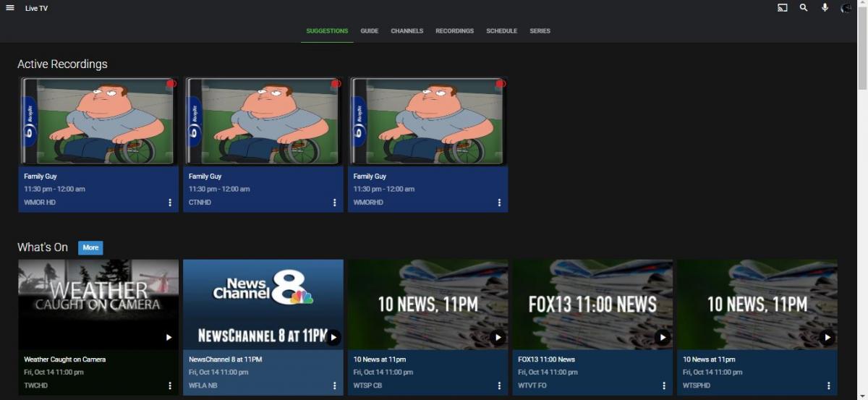This screenshot has width=868, height=400.
Task: Play Weather Caught on Camera
Action: 169,337
